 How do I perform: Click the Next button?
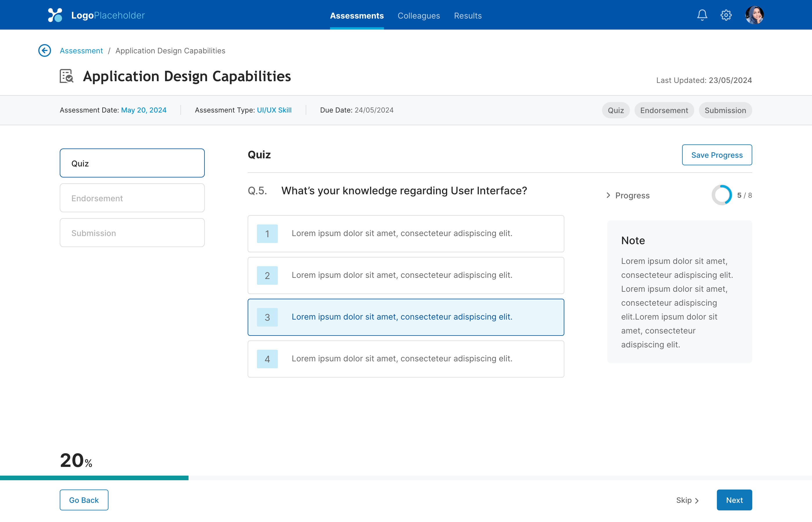pyautogui.click(x=734, y=500)
